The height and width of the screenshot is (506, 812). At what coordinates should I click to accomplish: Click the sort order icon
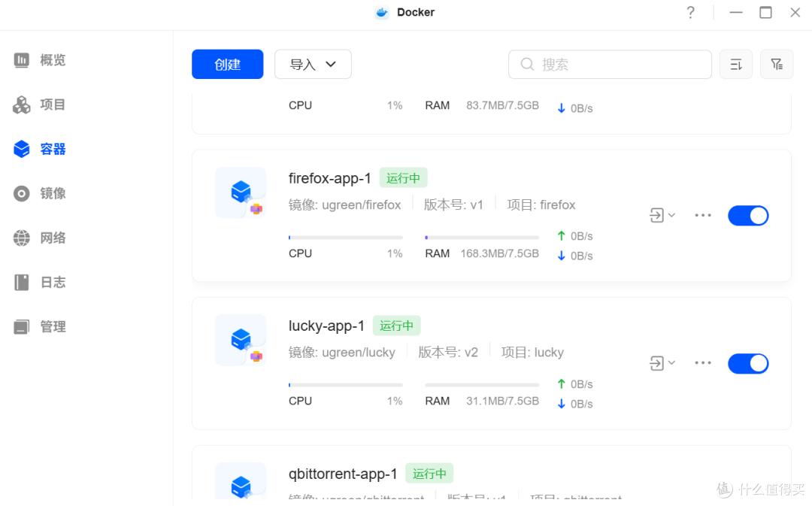tap(736, 64)
